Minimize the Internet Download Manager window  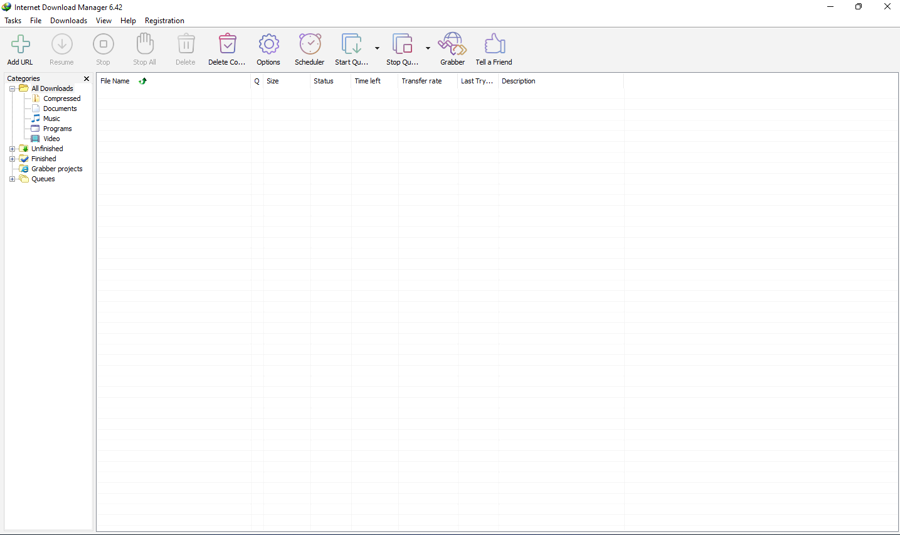pos(830,7)
